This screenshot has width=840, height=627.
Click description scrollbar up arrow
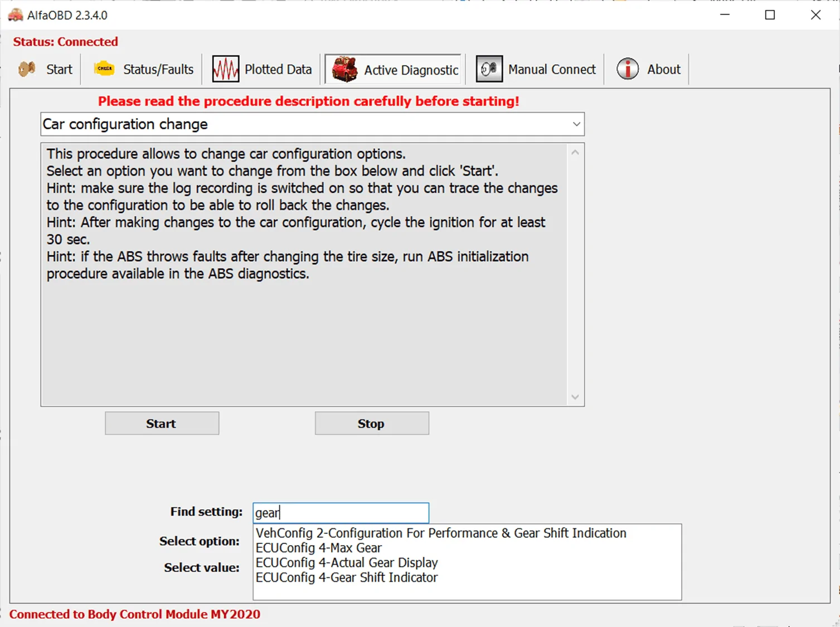(x=575, y=152)
